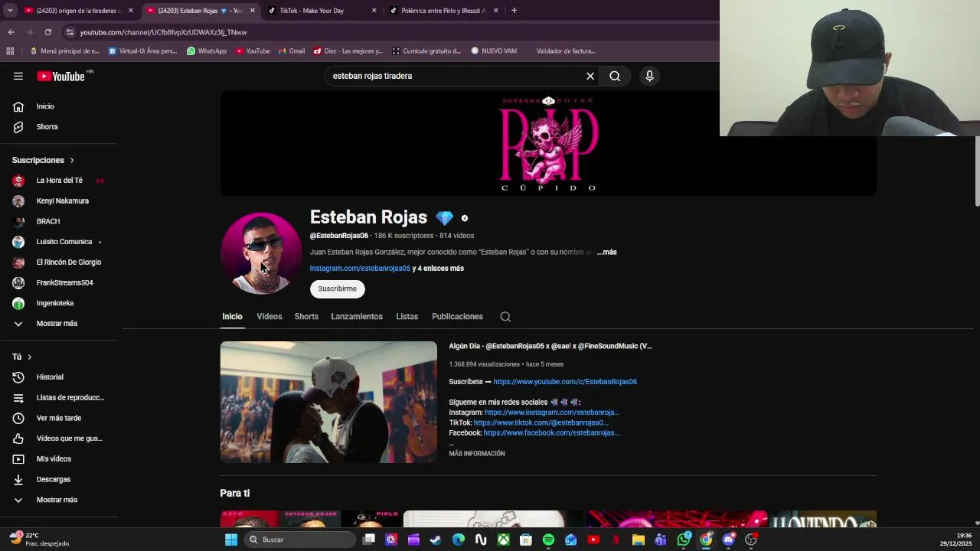The height and width of the screenshot is (551, 980).
Task: Open Facebook estebanrojas link in description
Action: pos(552,433)
